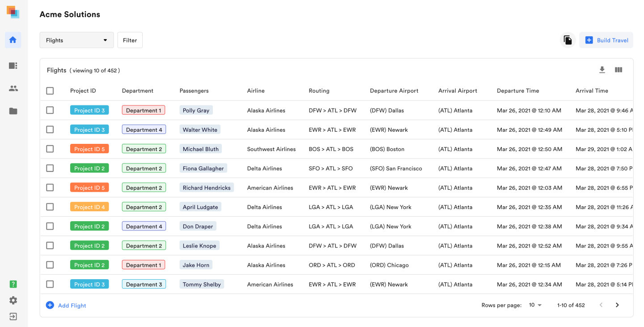Click the Mar 26, 2021 @ 12:03 AM cell
This screenshot has height=327, width=644.
(x=530, y=188)
